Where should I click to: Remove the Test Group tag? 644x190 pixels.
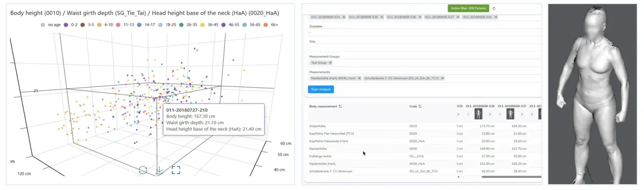coord(330,63)
